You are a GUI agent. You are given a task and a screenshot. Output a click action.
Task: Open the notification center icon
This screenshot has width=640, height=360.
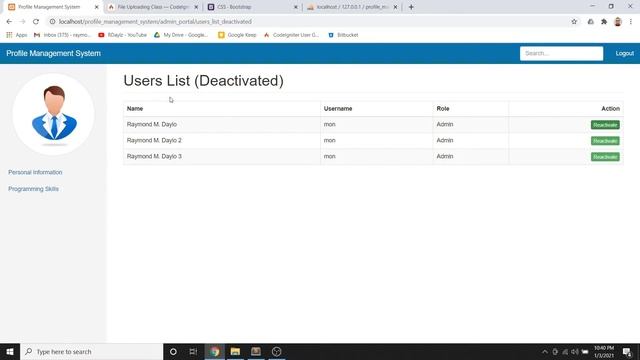point(627,351)
